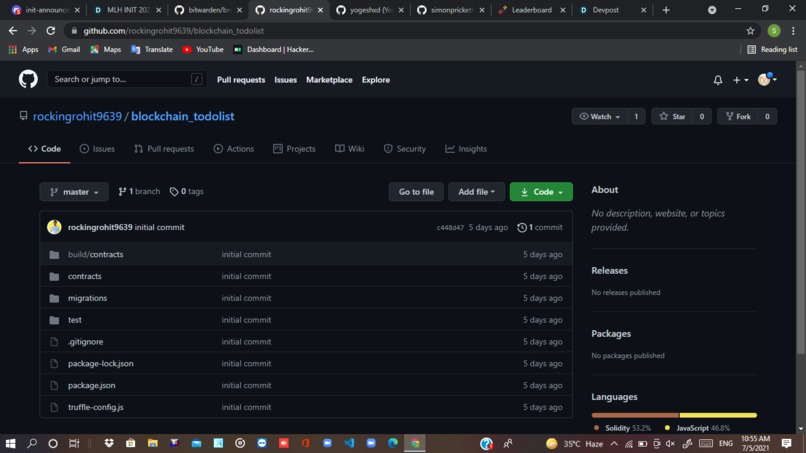This screenshot has width=806, height=453.
Task: Open the Solidity 53.2% language link
Action: 622,428
